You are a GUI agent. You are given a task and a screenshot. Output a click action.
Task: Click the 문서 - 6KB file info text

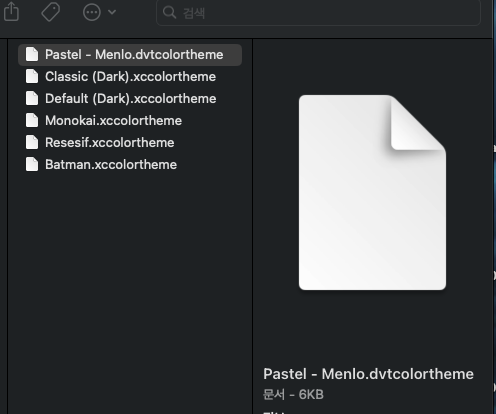(x=293, y=395)
